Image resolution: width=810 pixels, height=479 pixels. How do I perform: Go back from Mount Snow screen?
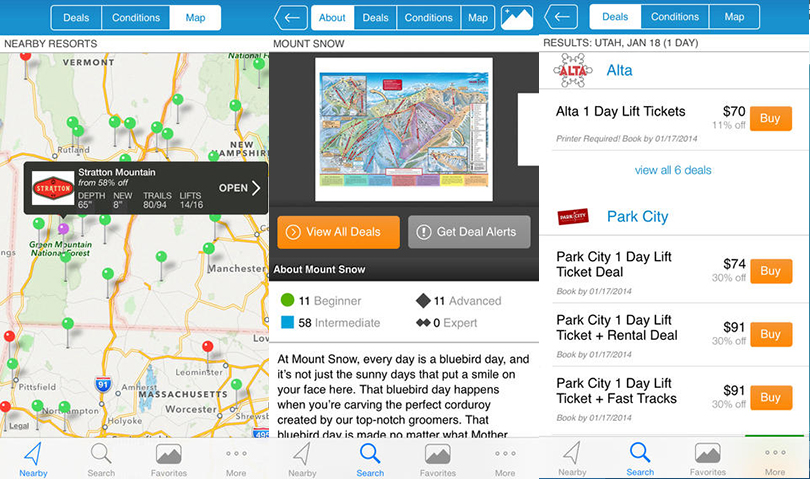click(x=291, y=18)
